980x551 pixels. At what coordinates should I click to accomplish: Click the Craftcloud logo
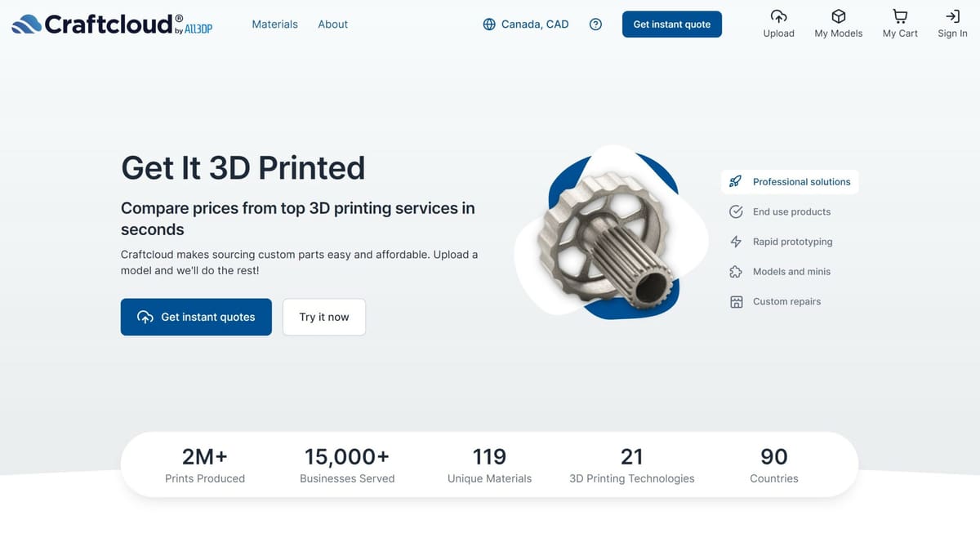coord(113,24)
